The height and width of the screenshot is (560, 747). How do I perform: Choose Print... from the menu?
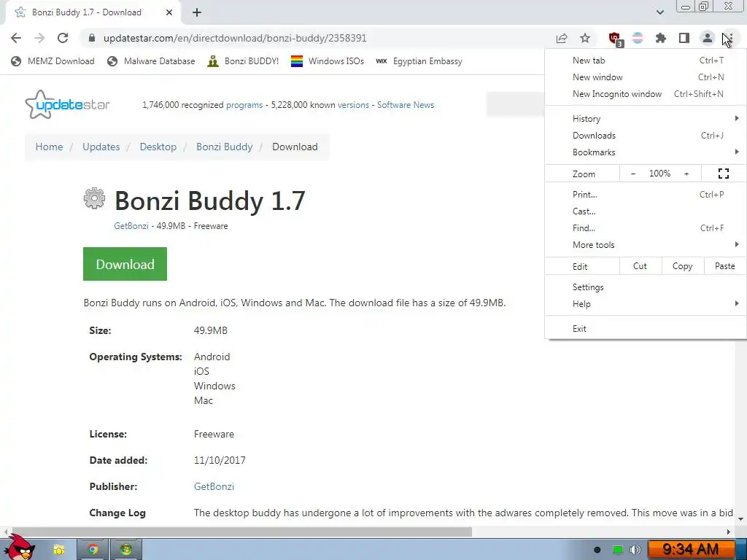pos(646,194)
